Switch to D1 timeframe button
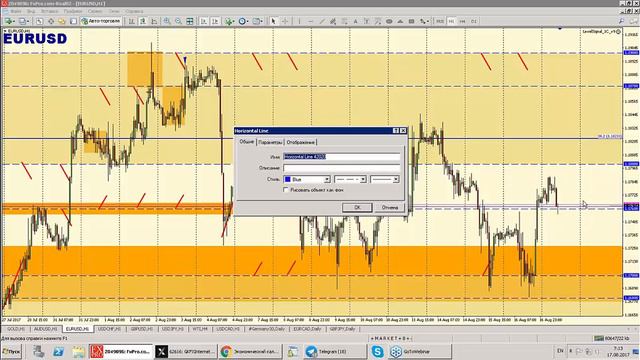 [x=474, y=21]
